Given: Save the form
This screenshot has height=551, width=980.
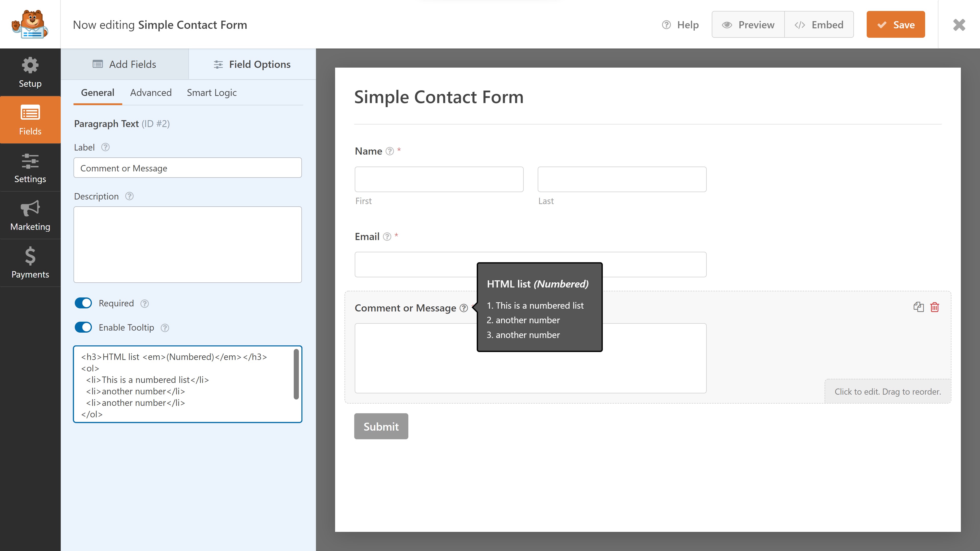Looking at the screenshot, I should click(x=896, y=25).
